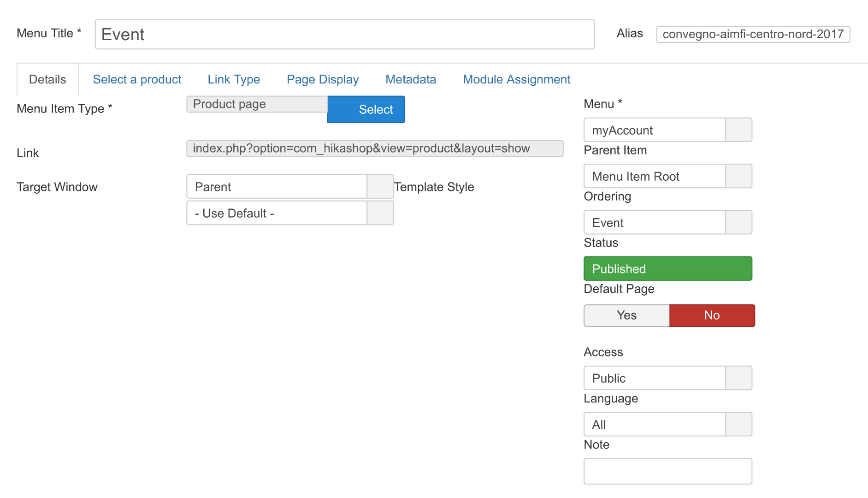This screenshot has width=868, height=498.
Task: Set Default Page to Yes
Action: pyautogui.click(x=626, y=315)
